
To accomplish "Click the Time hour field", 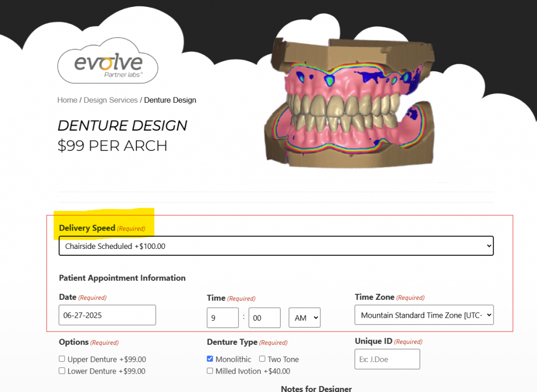I will tap(222, 318).
